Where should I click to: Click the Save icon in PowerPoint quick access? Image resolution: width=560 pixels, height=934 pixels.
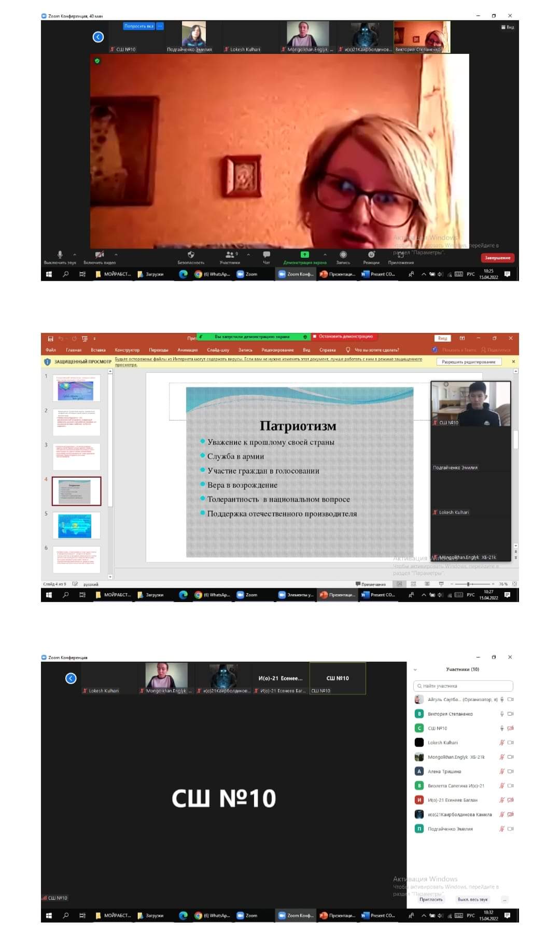(x=50, y=339)
